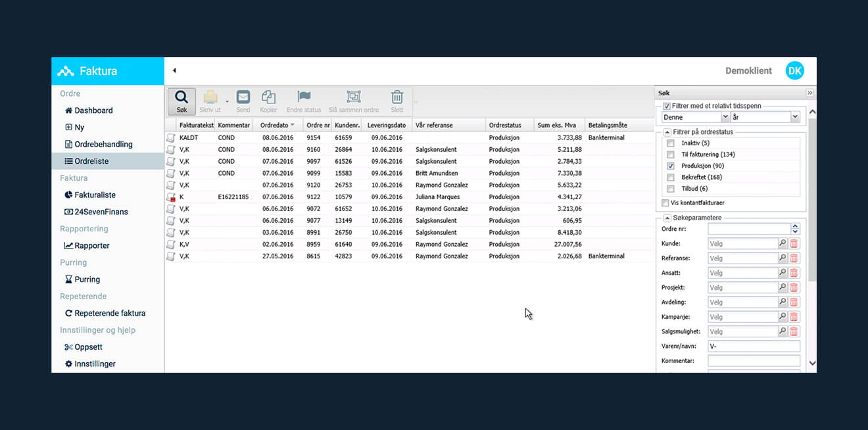Click the DK user avatar

click(795, 71)
